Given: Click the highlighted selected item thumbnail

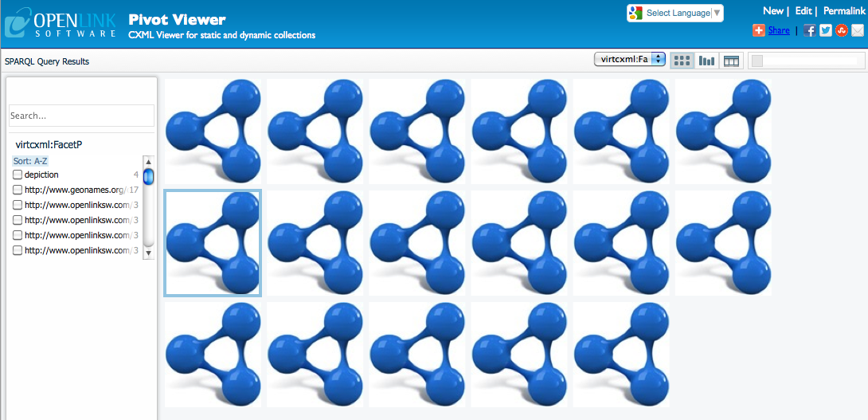Looking at the screenshot, I should point(213,243).
